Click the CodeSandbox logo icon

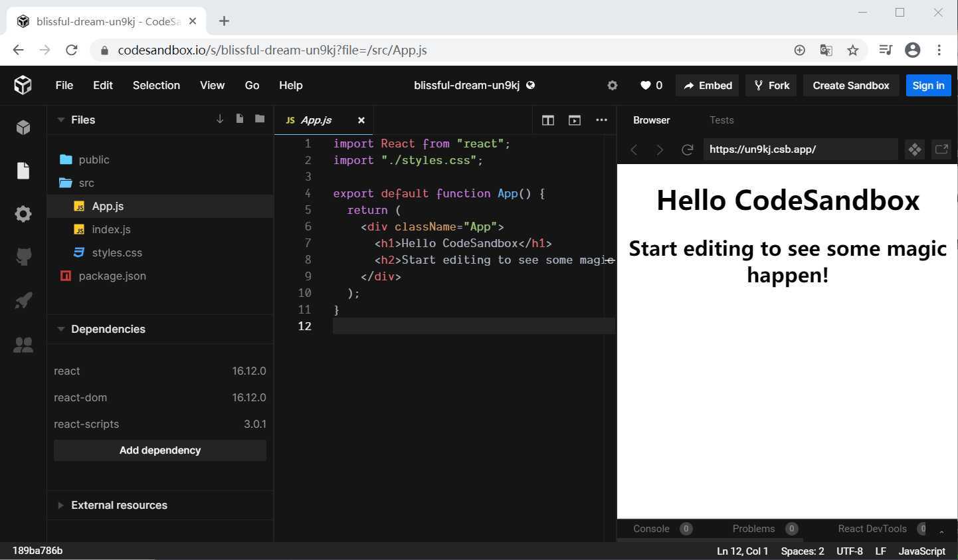tap(23, 85)
